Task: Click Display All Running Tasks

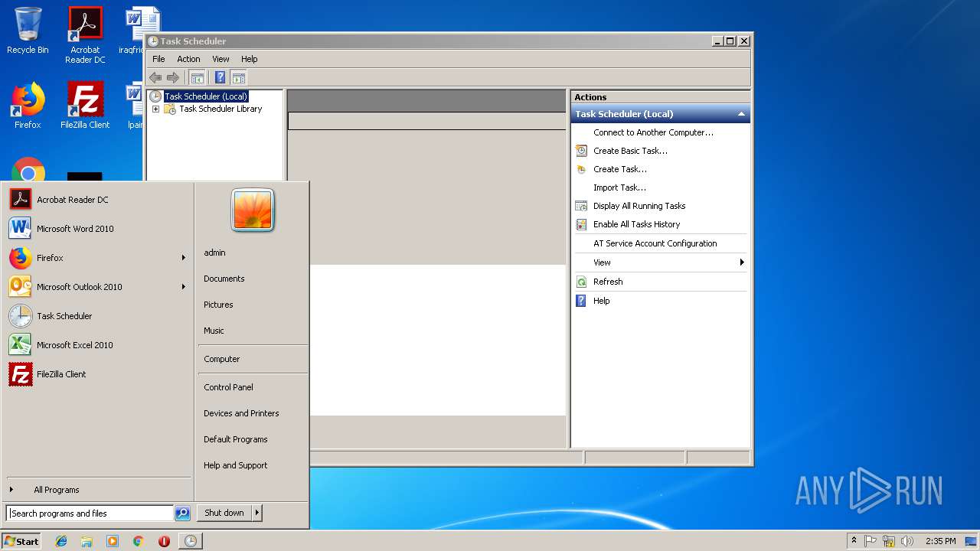Action: click(639, 206)
